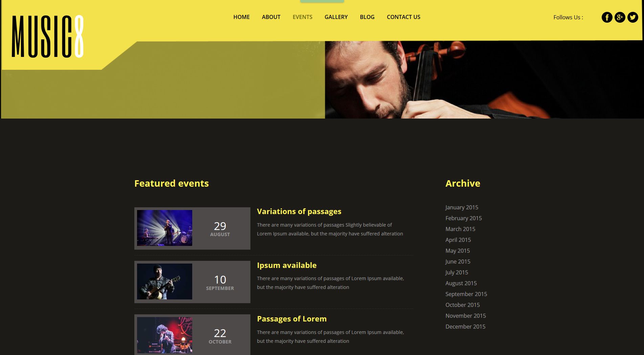
Task: Open the GALLERY menu item
Action: coord(336,17)
